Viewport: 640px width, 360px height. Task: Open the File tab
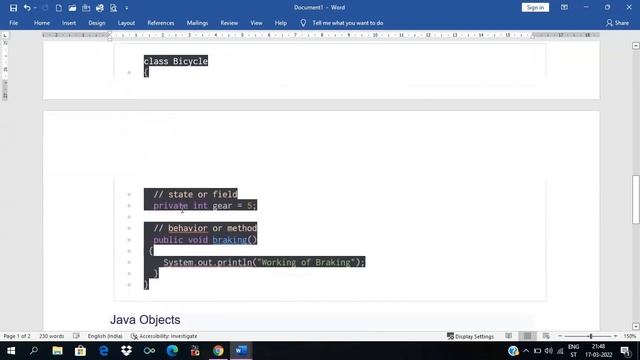[x=13, y=23]
